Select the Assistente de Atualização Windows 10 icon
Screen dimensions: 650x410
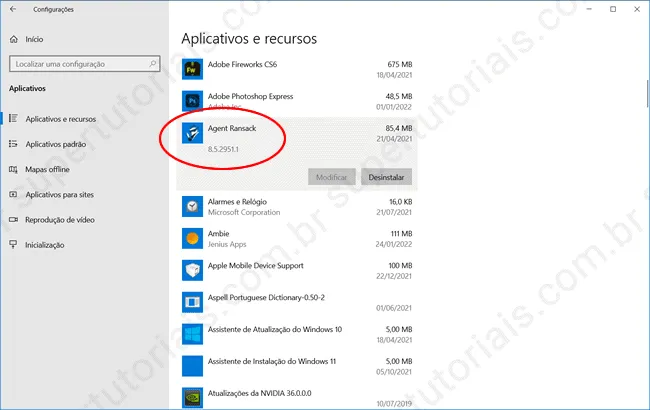point(192,334)
